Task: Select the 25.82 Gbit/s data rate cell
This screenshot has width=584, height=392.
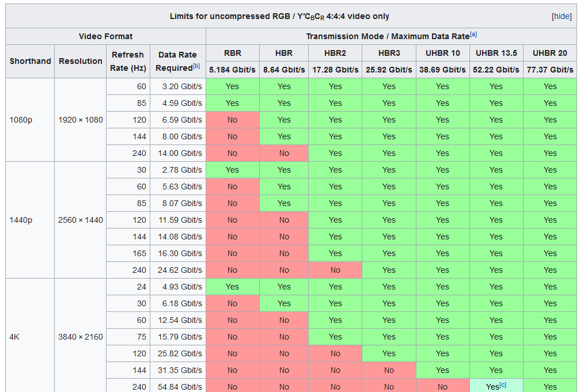Action: click(x=177, y=353)
